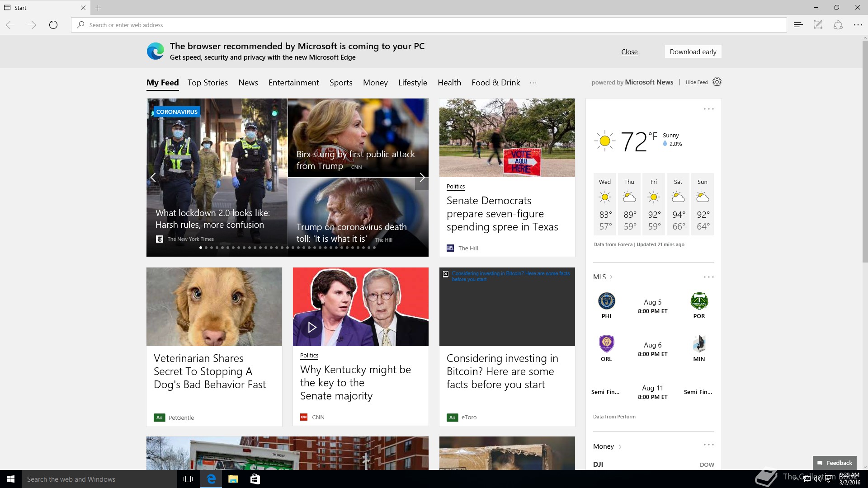The width and height of the screenshot is (868, 488).
Task: Click the browser Back arrow
Action: coord(10,25)
